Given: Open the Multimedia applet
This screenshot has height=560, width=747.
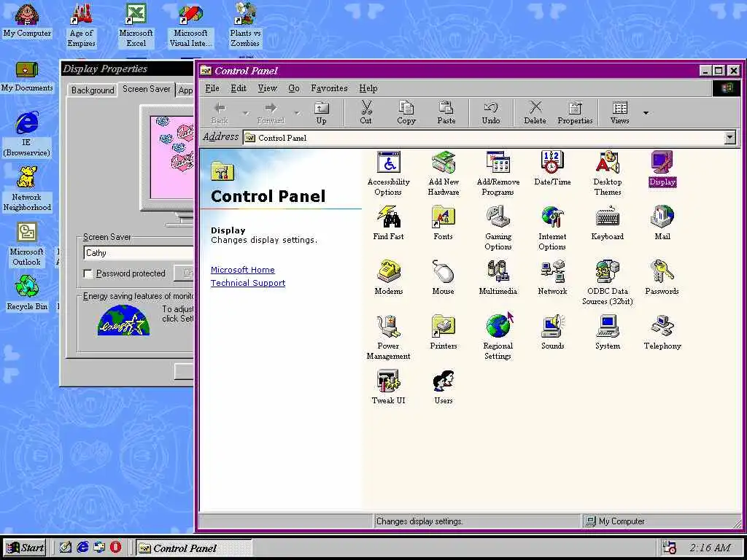Looking at the screenshot, I should click(x=498, y=278).
